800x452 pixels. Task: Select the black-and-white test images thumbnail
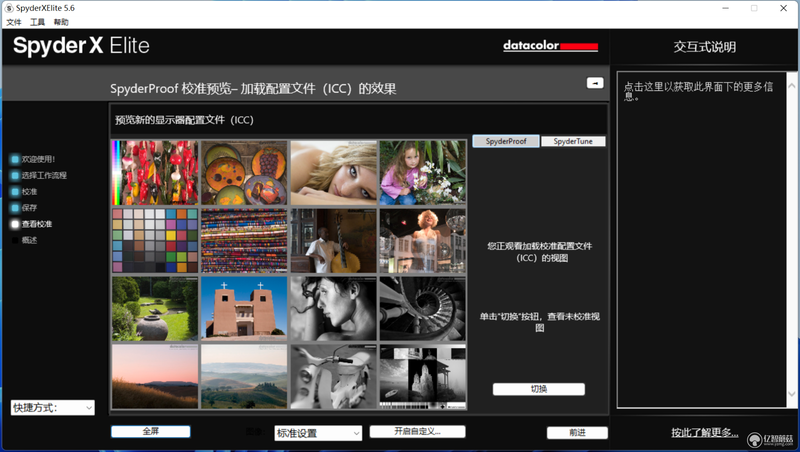click(422, 376)
